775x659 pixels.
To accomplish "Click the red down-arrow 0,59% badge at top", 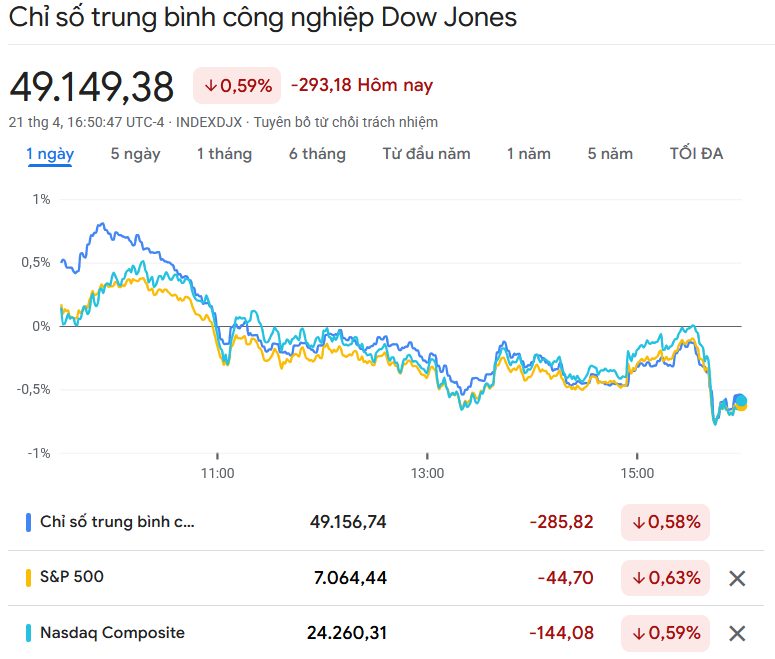I will pos(237,86).
